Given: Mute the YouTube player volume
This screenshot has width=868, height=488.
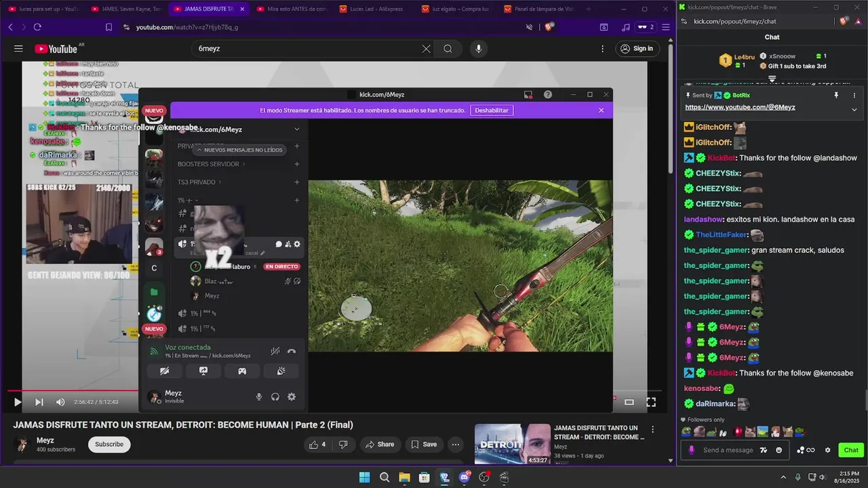Looking at the screenshot, I should click(x=60, y=402).
